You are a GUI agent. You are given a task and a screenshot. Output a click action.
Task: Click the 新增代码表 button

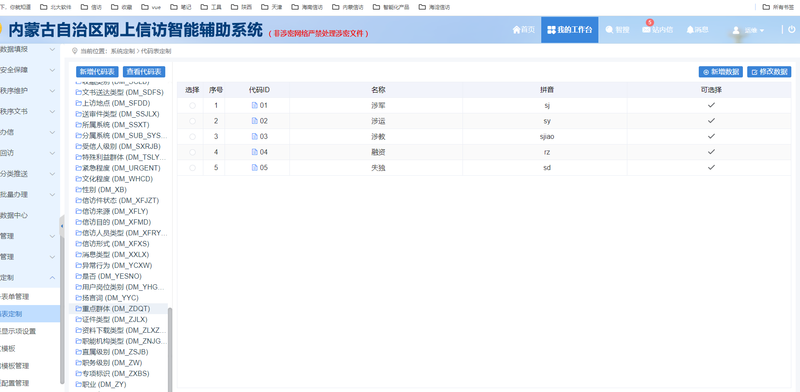97,72
